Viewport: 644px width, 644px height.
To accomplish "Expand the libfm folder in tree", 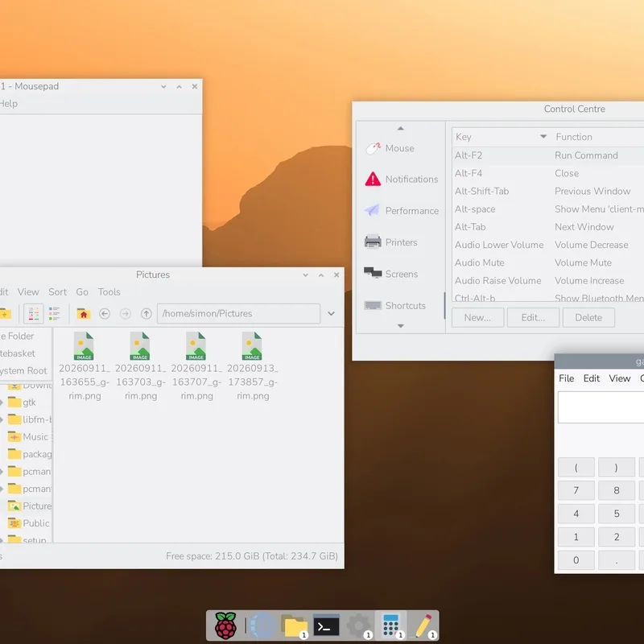I will [x=2, y=419].
